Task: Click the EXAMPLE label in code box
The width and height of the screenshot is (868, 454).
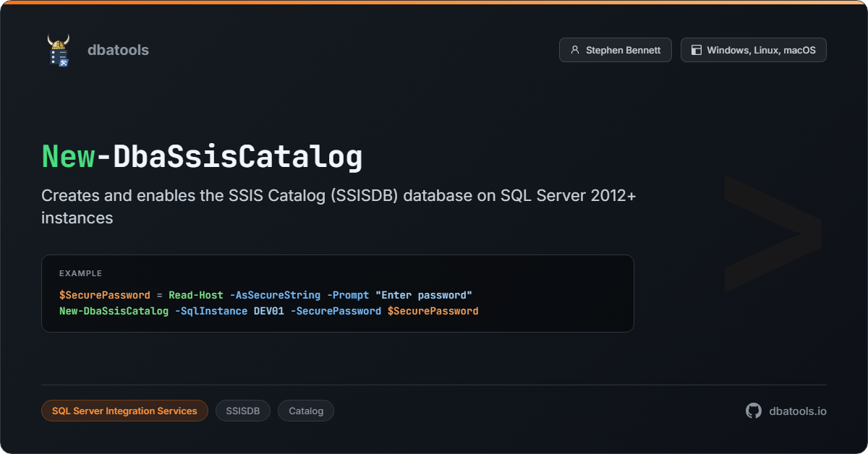Action: [80, 273]
